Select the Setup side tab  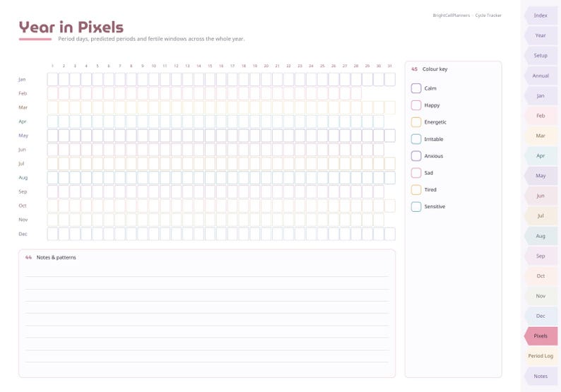[541, 55]
